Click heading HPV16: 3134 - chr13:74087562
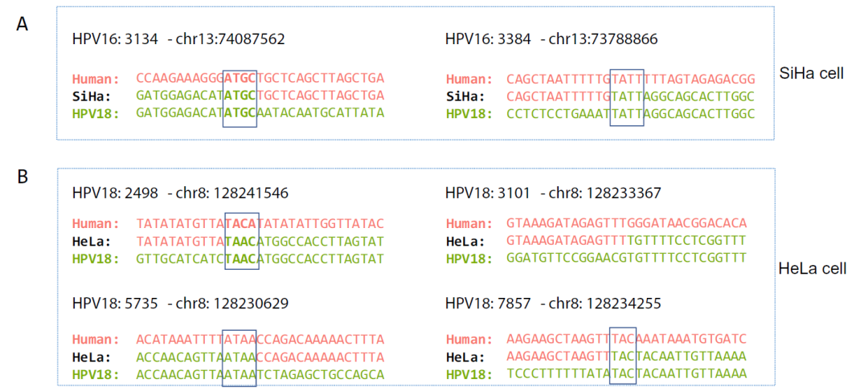 178,39
